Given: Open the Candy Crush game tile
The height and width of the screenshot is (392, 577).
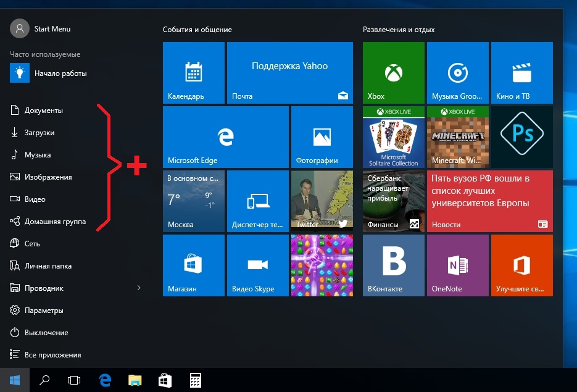Looking at the screenshot, I should [x=322, y=265].
